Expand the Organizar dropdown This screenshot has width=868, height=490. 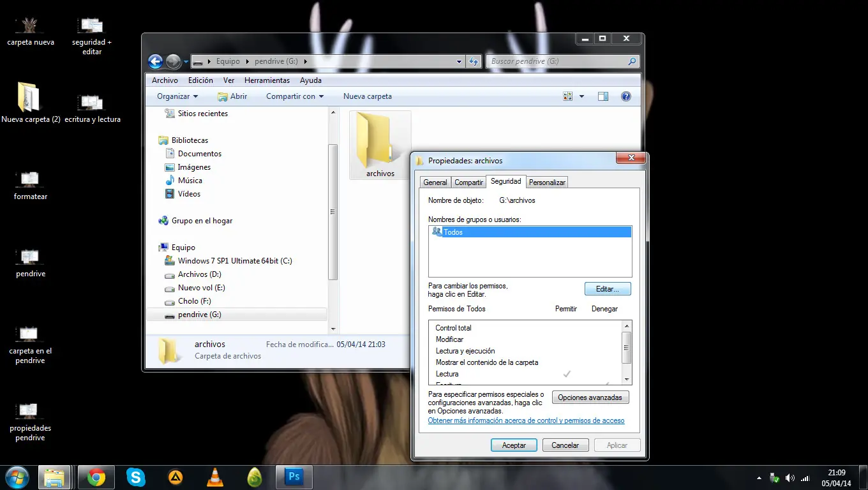click(177, 96)
